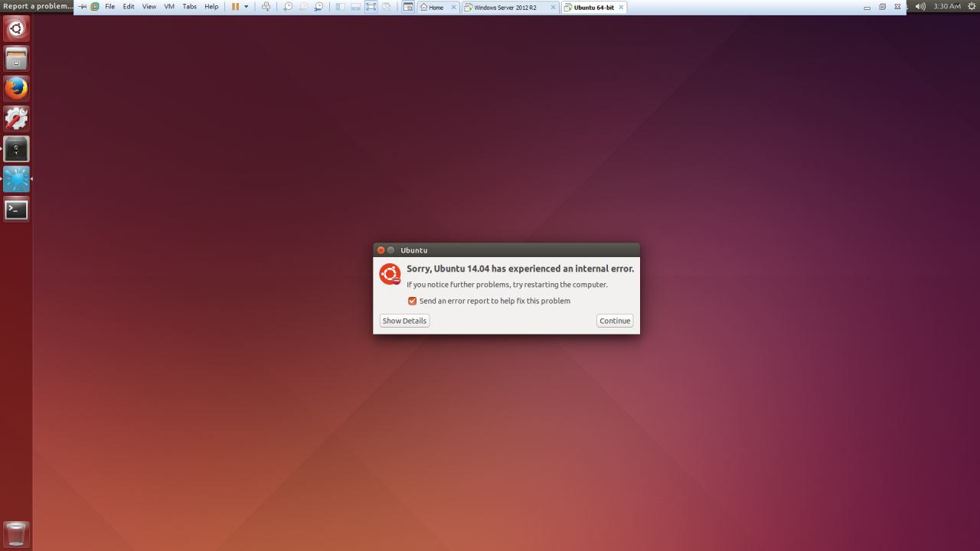Click the Ubuntu error icon in the dialog
The height and width of the screenshot is (551, 980).
coord(390,274)
